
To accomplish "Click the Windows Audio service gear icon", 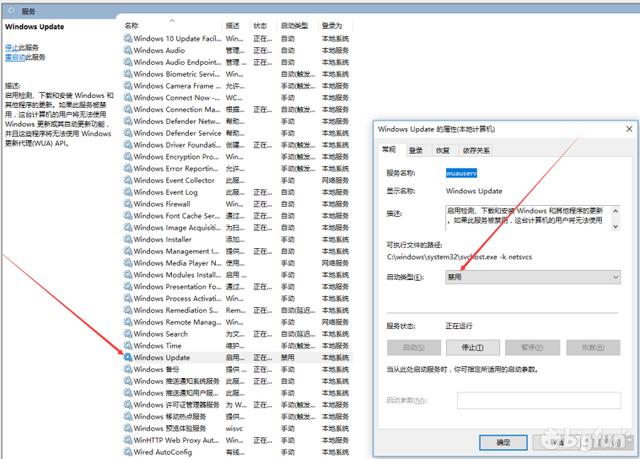I will pyautogui.click(x=128, y=50).
